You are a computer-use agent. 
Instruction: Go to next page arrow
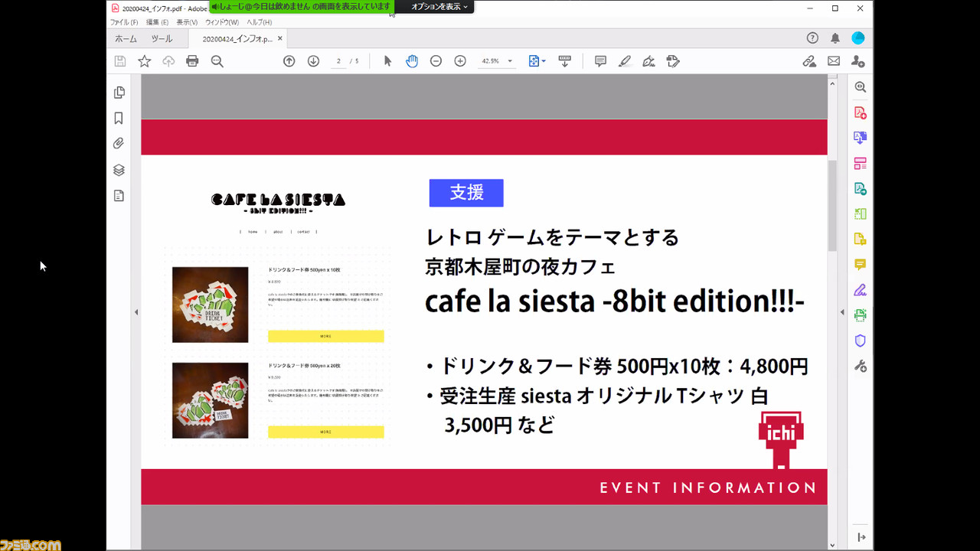click(313, 61)
